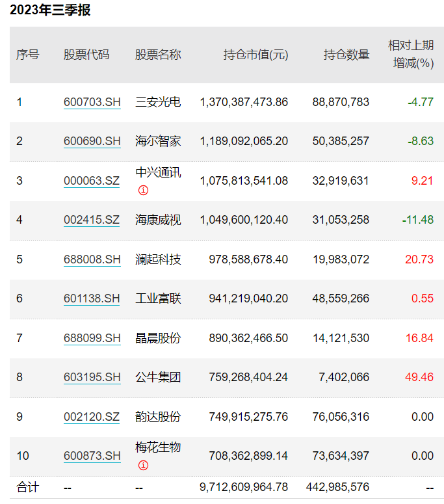Click stock code 000063.SZ
This screenshot has height=504, width=444.
pyautogui.click(x=92, y=181)
